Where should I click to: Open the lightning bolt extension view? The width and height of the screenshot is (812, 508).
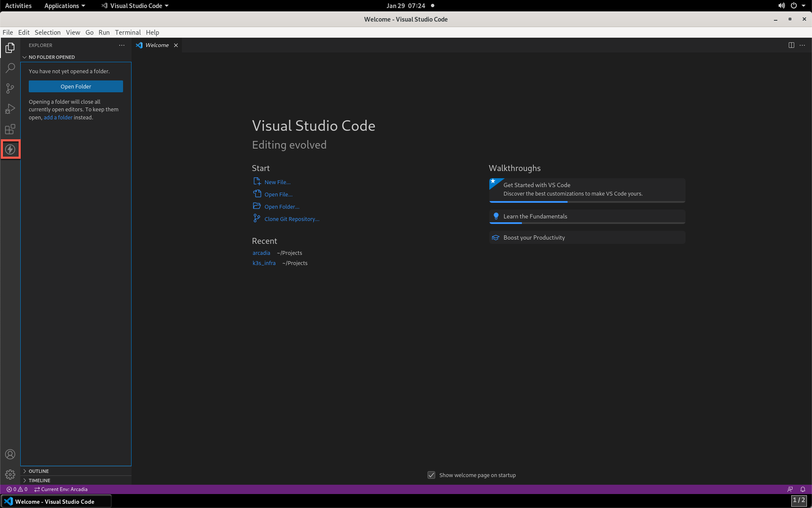(x=10, y=149)
